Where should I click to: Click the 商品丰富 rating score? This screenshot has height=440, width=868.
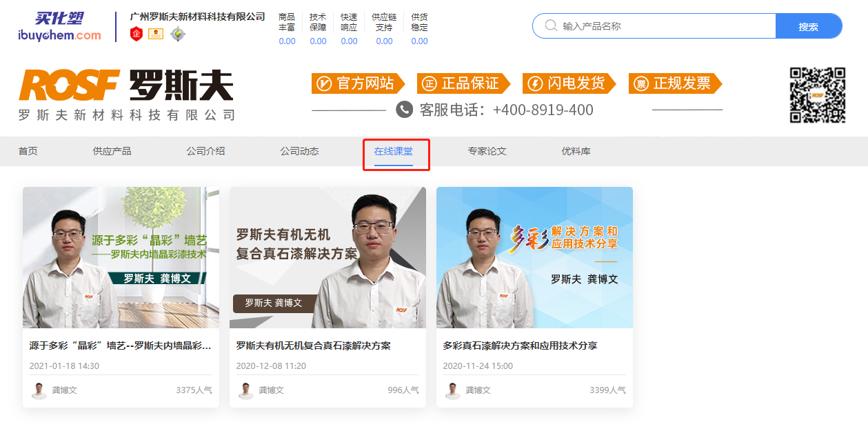pyautogui.click(x=287, y=41)
